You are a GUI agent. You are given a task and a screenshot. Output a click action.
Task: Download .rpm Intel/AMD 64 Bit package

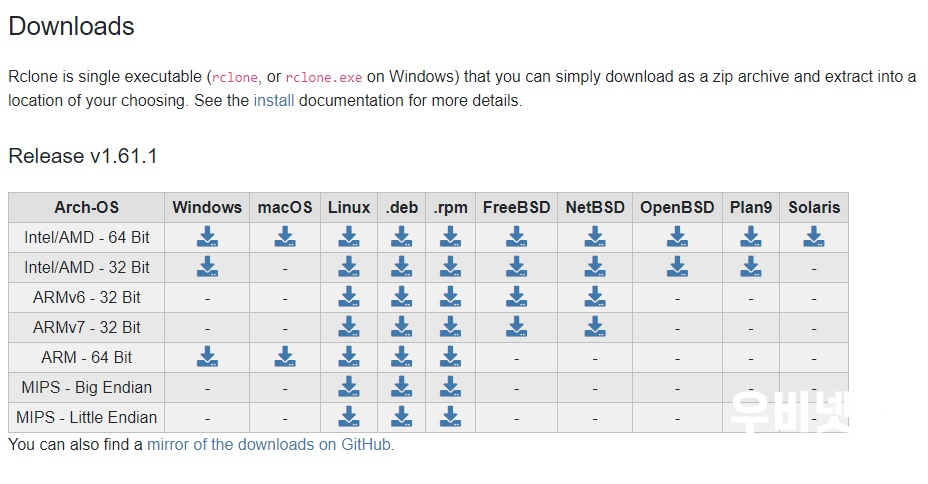450,237
